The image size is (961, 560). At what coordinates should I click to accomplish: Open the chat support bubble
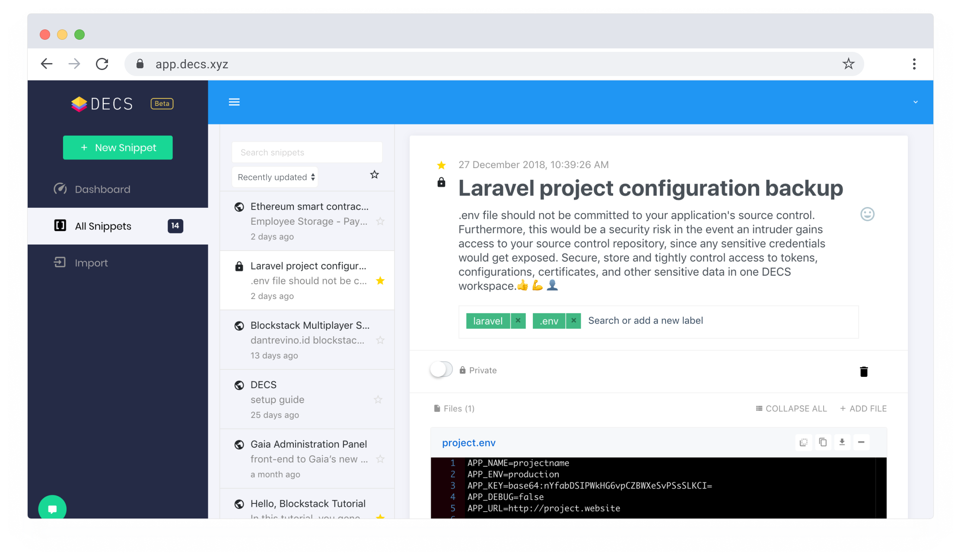52,509
